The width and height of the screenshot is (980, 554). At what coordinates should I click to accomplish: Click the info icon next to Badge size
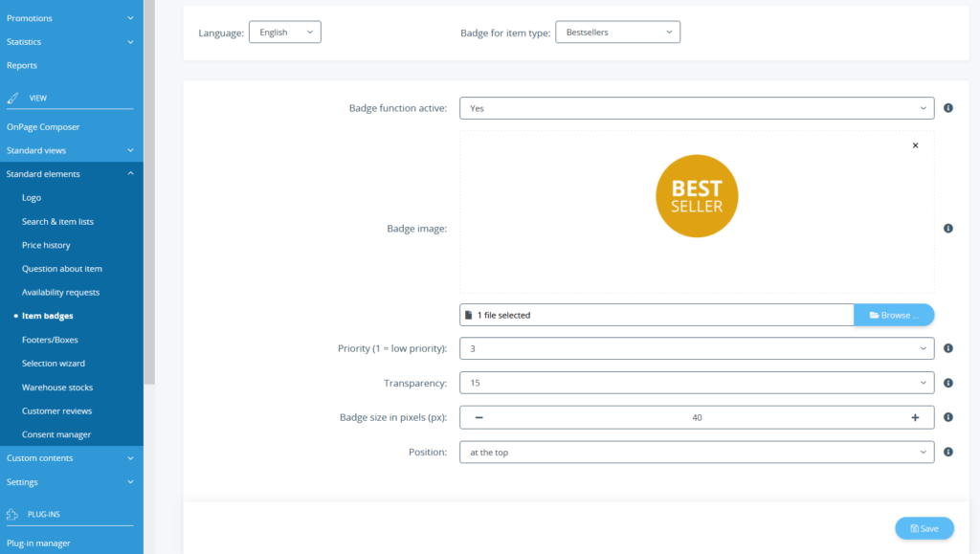[948, 417]
